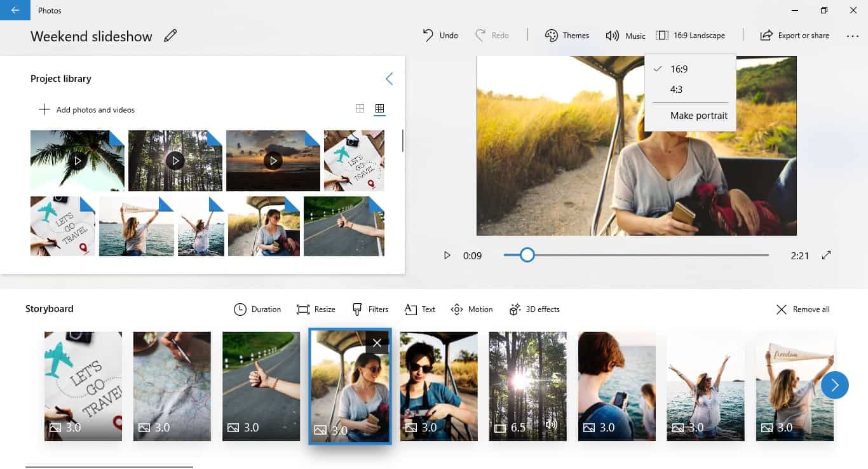Switch library to medium thumbnail grid view
Image resolution: width=868 pixels, height=469 pixels.
360,109
